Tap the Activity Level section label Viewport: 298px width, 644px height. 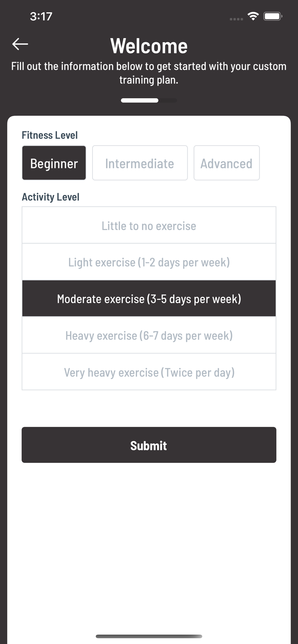click(51, 197)
